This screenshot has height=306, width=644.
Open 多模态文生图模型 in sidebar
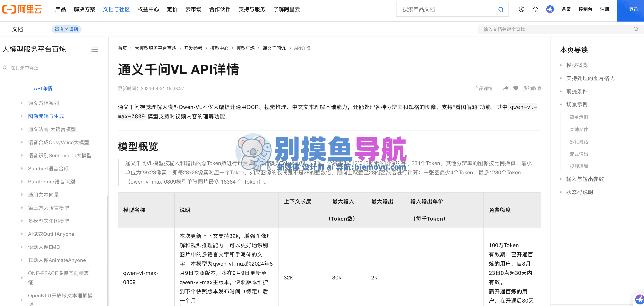(49, 221)
